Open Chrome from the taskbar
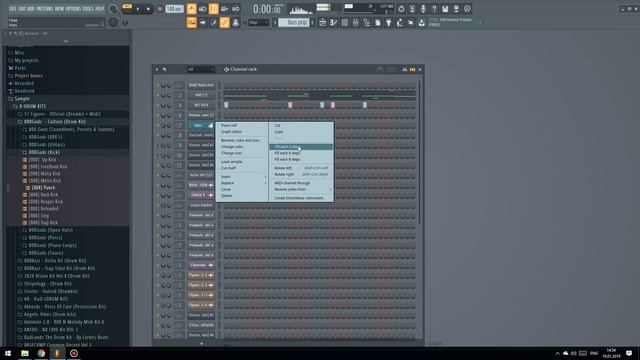The width and height of the screenshot is (640, 360). tap(41, 353)
